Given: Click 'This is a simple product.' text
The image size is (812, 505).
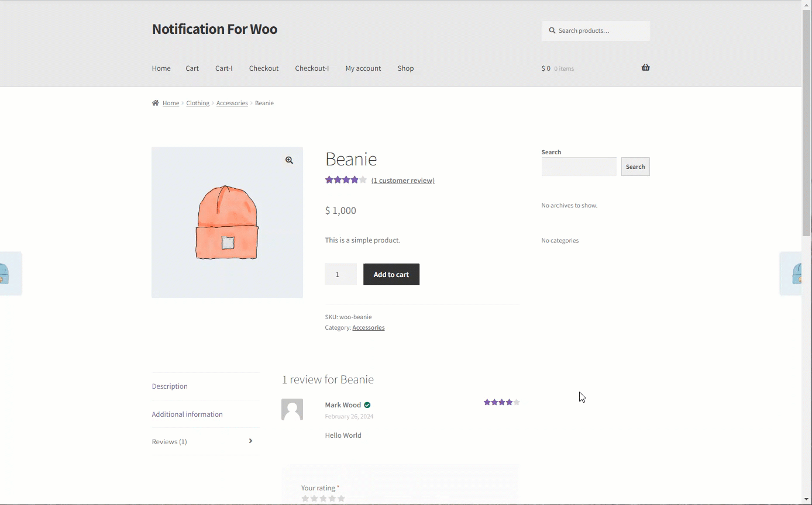Looking at the screenshot, I should tap(363, 240).
